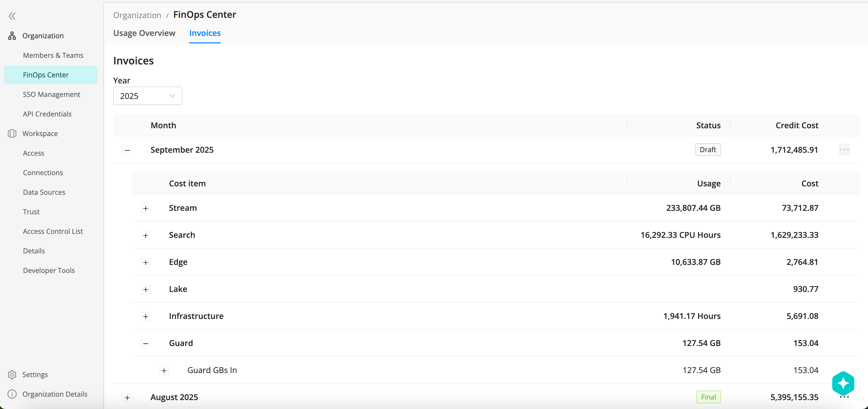Click the Workspace panel icon
Image resolution: width=868 pixels, height=409 pixels.
(12, 133)
